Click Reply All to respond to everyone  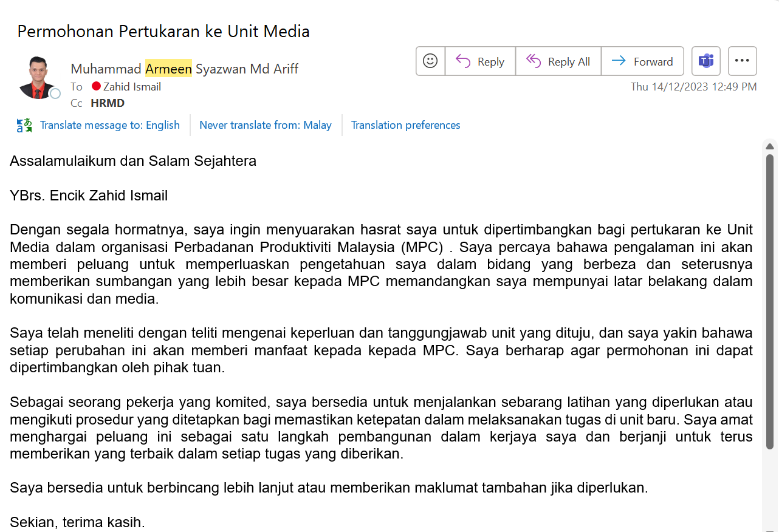click(x=558, y=61)
